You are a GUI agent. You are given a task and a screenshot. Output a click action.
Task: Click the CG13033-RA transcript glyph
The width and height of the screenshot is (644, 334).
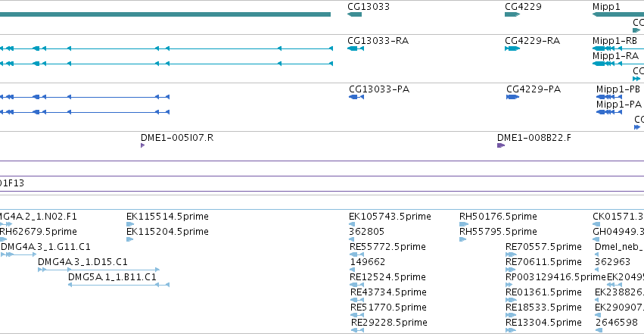point(356,48)
